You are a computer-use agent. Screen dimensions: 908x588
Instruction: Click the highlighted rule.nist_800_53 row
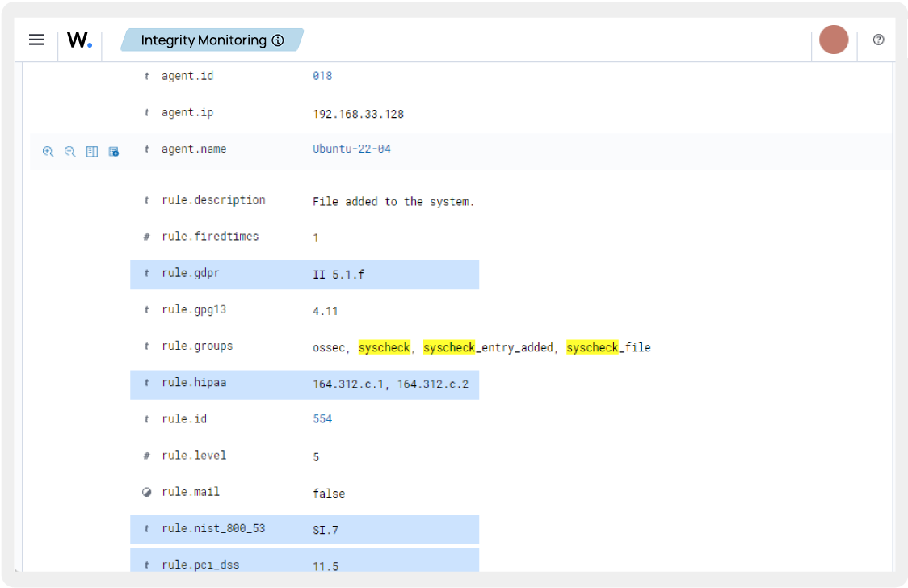pyautogui.click(x=304, y=529)
